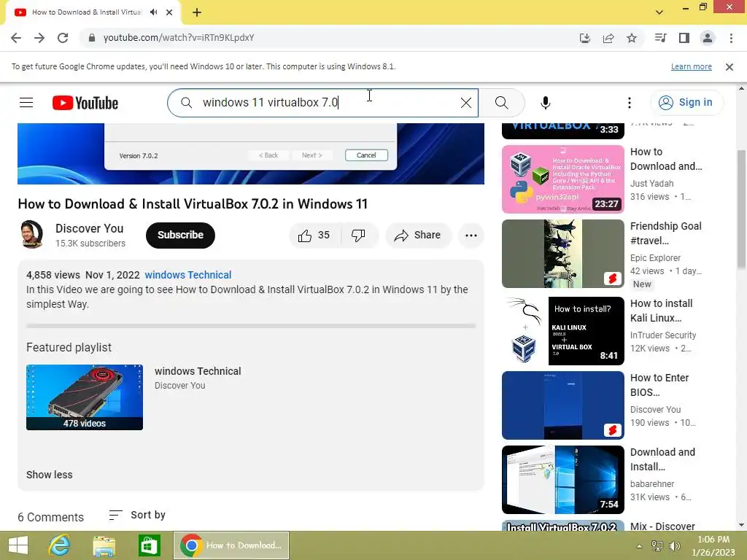Open YouTube settings three-dot menu

630,102
